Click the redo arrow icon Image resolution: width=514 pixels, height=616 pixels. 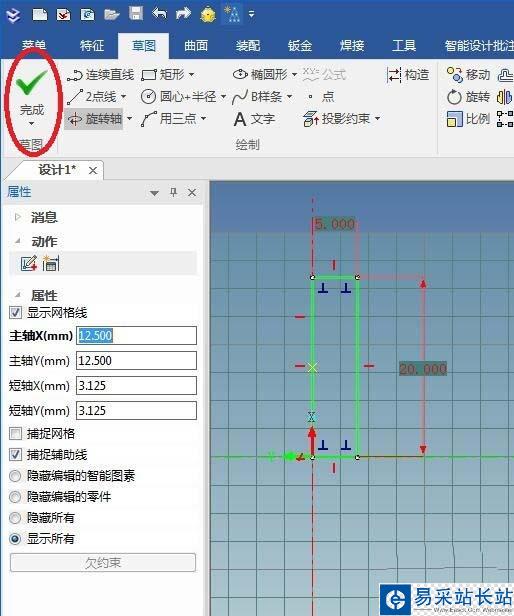pos(183,14)
